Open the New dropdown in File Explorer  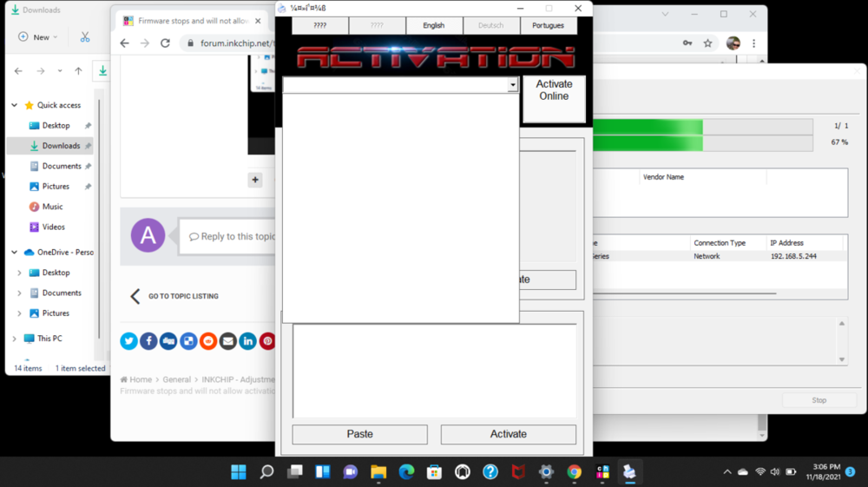[39, 37]
